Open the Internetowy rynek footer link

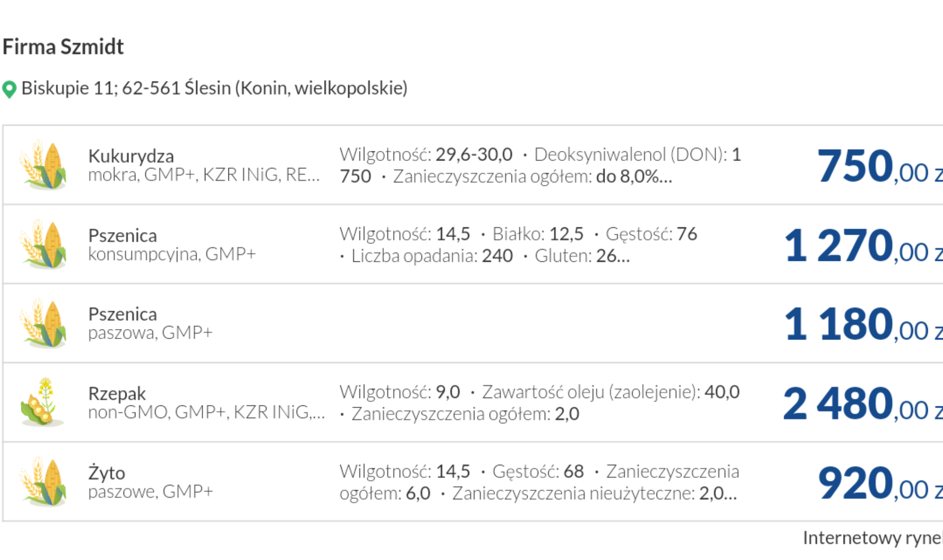(x=872, y=538)
